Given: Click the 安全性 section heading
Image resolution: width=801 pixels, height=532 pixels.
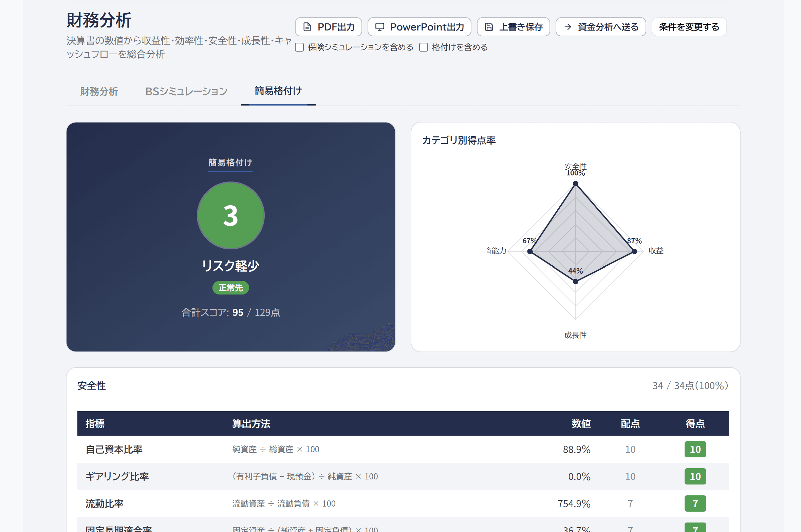Looking at the screenshot, I should click(92, 386).
